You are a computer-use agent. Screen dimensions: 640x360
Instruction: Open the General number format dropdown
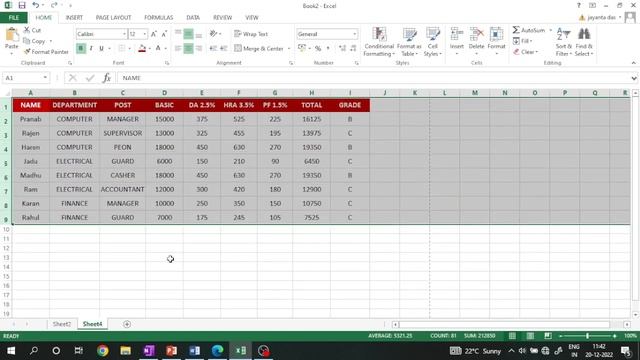[x=354, y=34]
